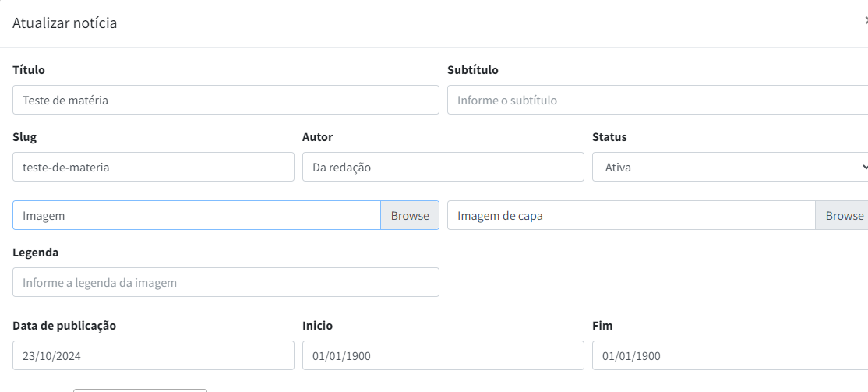The image size is (868, 392).
Task: Open the Status dropdown set to Ativa
Action: [x=729, y=167]
